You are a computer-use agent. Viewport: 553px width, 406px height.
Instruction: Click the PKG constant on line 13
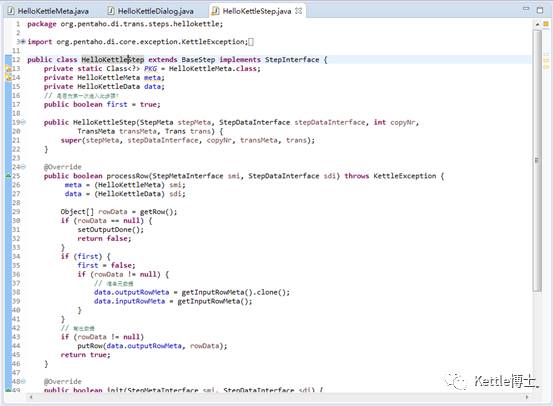(x=150, y=68)
